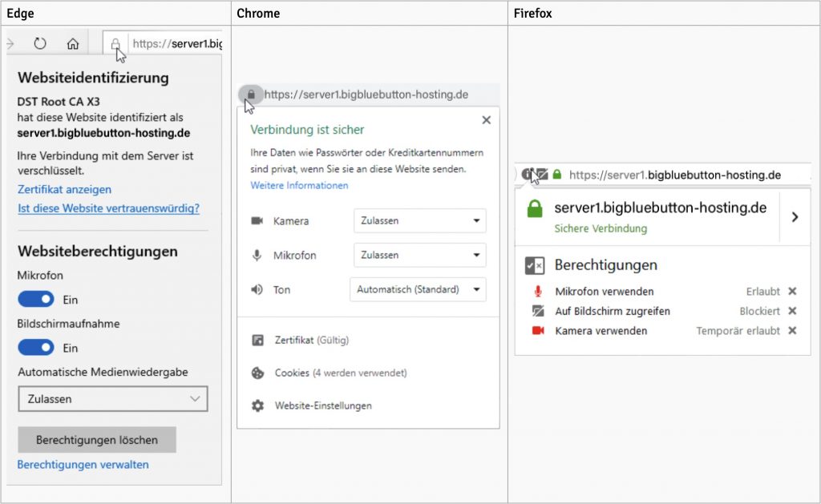Screen dimensions: 821x504
Task: Toggle the Edge Mikrofon switch
Action: click(36, 299)
